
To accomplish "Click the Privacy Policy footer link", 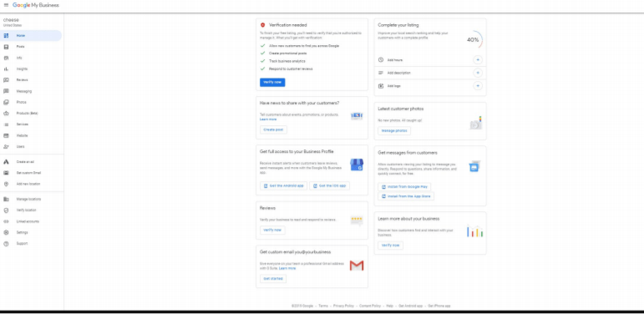I will (343, 306).
